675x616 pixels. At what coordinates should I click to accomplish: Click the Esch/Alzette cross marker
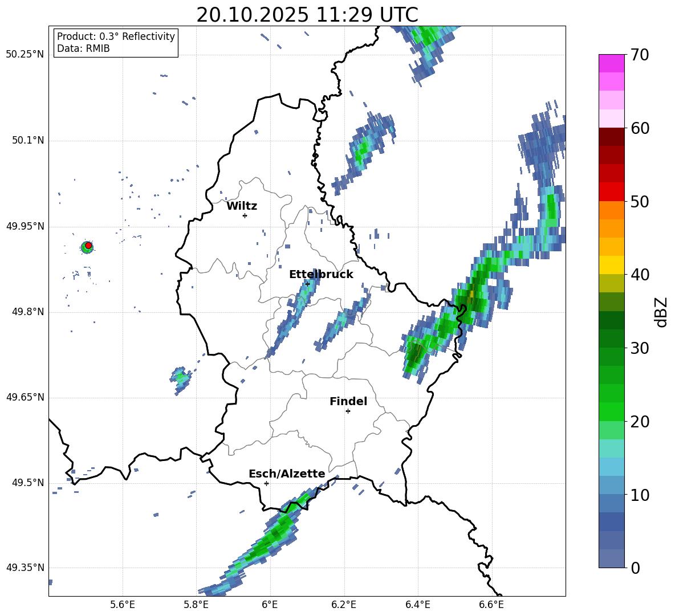point(266,483)
